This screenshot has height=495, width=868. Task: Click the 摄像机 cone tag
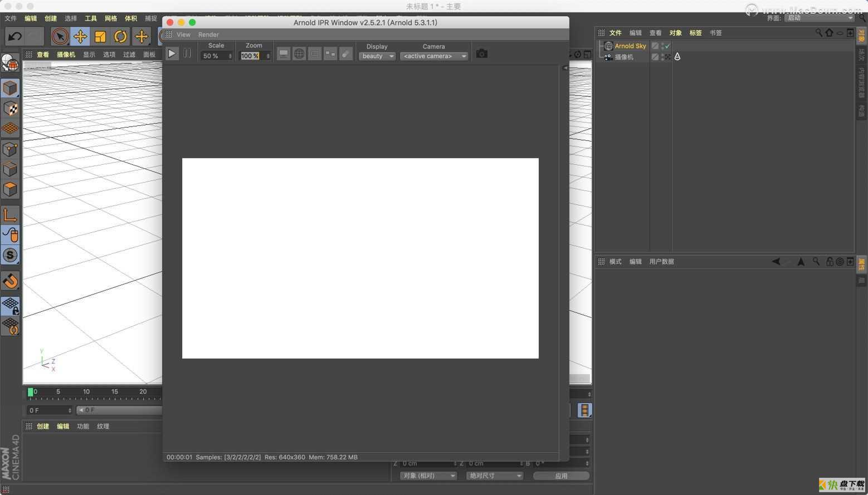677,57
